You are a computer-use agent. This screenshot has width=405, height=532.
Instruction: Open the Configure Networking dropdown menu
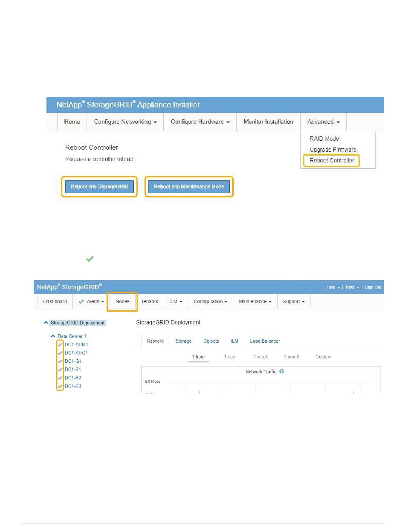pos(125,122)
